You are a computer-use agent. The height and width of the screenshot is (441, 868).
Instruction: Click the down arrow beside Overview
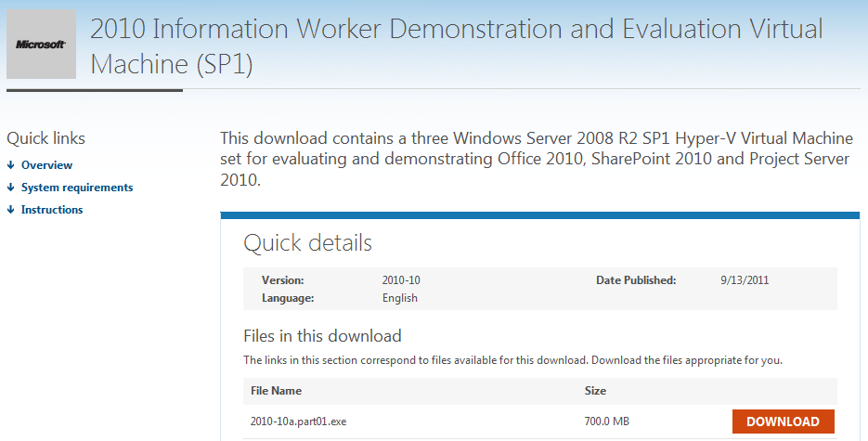coord(10,165)
